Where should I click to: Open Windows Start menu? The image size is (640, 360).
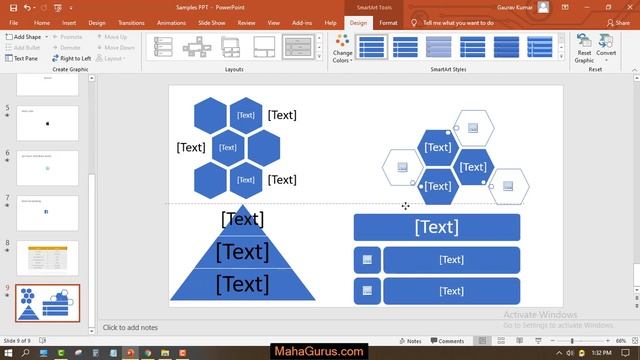(x=8, y=353)
